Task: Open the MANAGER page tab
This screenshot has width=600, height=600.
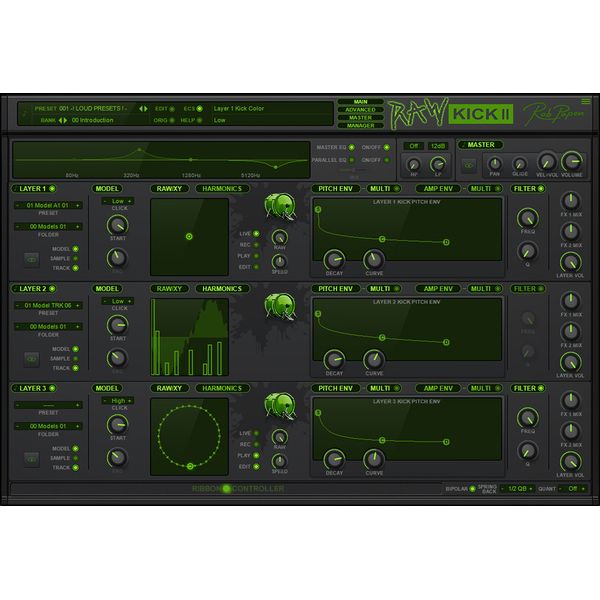Action: click(360, 126)
